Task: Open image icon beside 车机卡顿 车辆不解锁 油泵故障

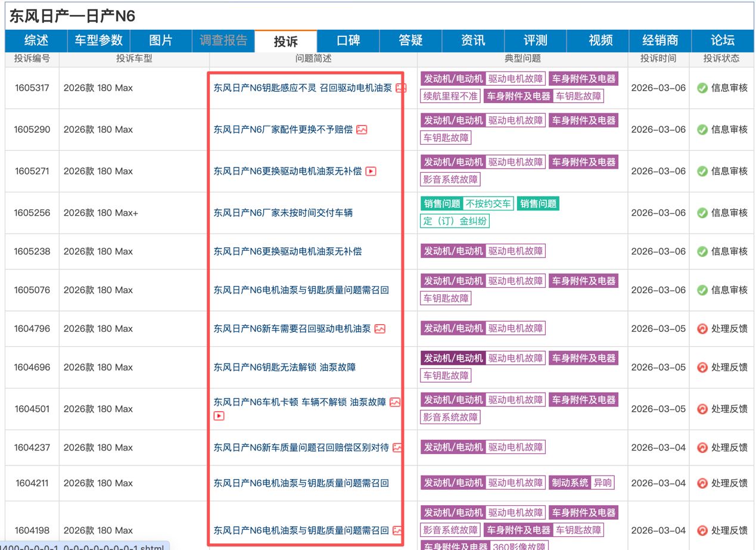Action: pos(395,402)
